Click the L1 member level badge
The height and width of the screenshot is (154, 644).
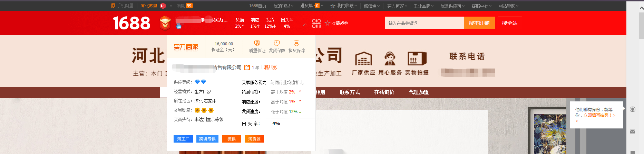[x=163, y=6]
